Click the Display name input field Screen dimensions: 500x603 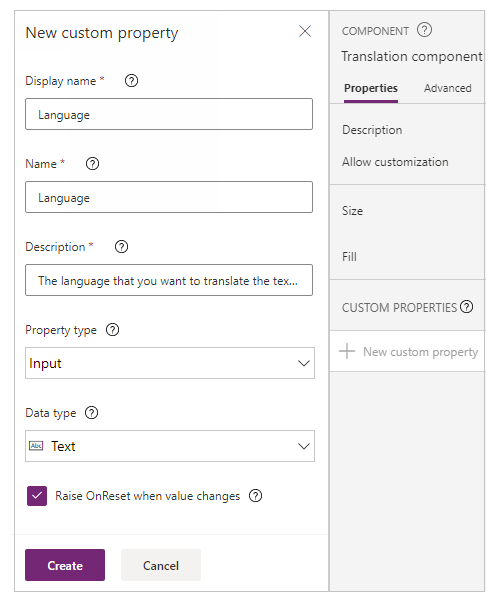(169, 114)
